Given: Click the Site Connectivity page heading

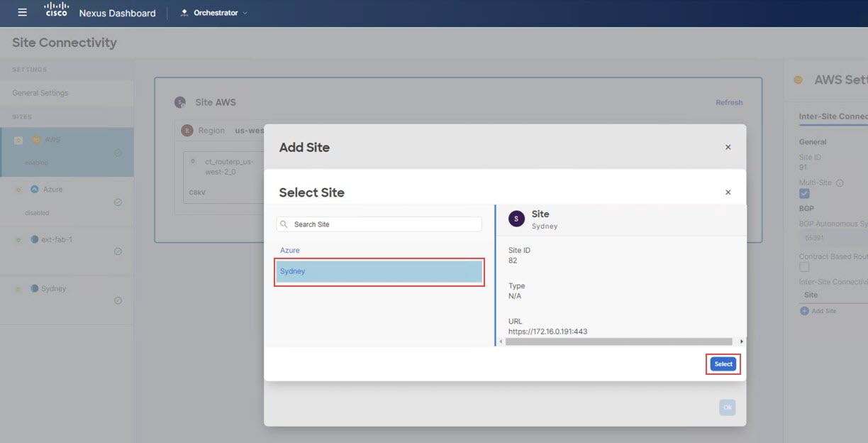Looking at the screenshot, I should coord(65,43).
